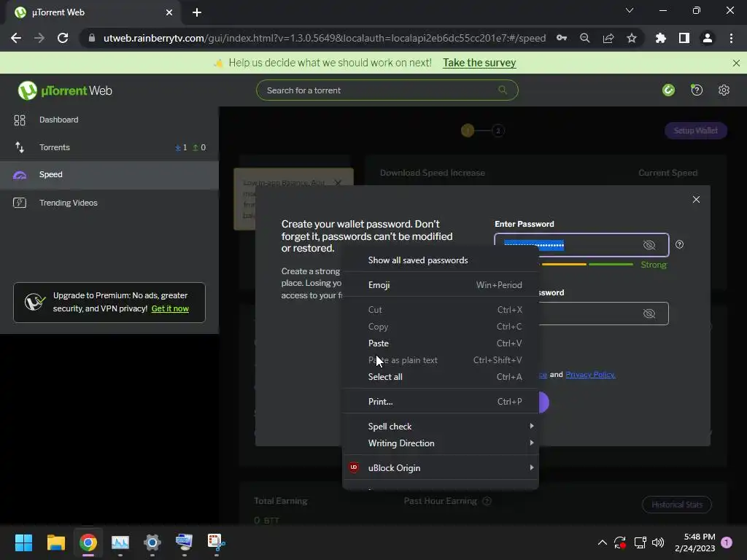Click Take the survey link
Image resolution: width=747 pixels, height=560 pixels.
click(x=479, y=63)
